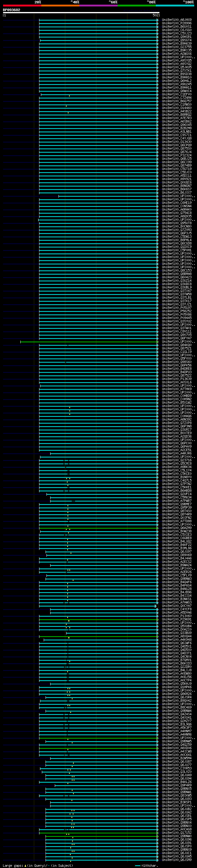
Task: Open hit UniRef100_A7E7R3
Action: (x=177, y=118)
